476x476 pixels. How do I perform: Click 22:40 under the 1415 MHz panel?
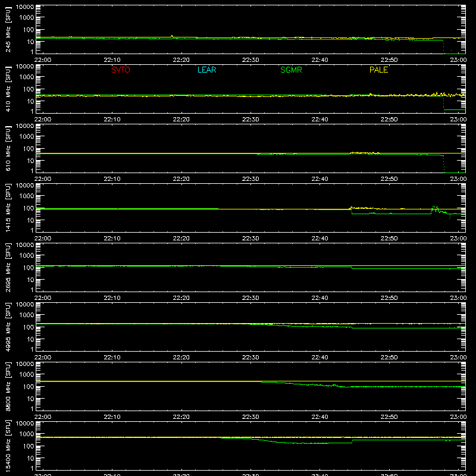click(x=320, y=239)
